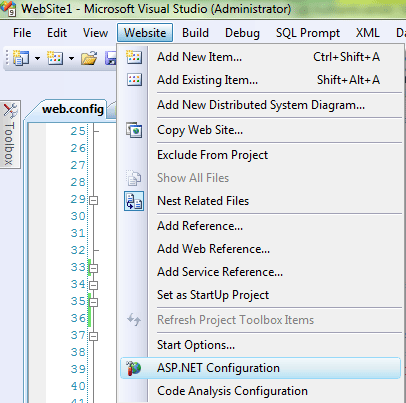Click the Toolbox tools icon
Image resolution: width=406 pixels, height=403 pixels.
[10, 111]
